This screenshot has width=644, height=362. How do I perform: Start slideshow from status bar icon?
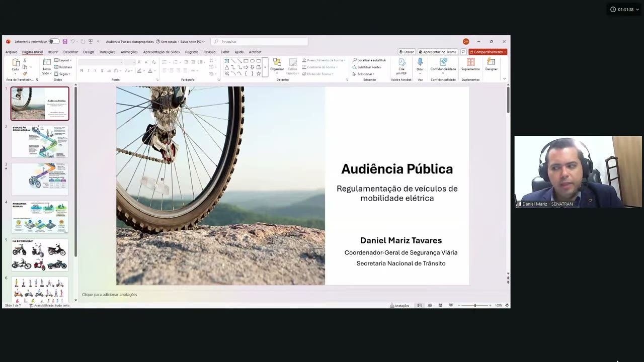[451, 305]
